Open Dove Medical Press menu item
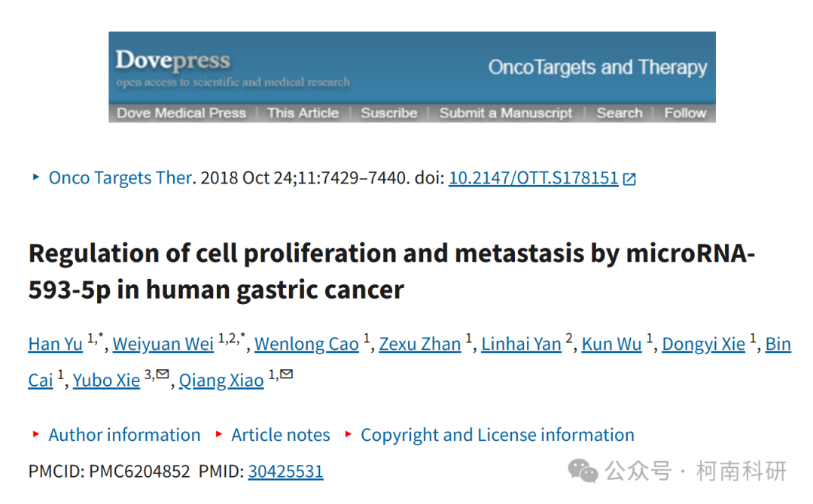The height and width of the screenshot is (504, 813). [x=181, y=113]
